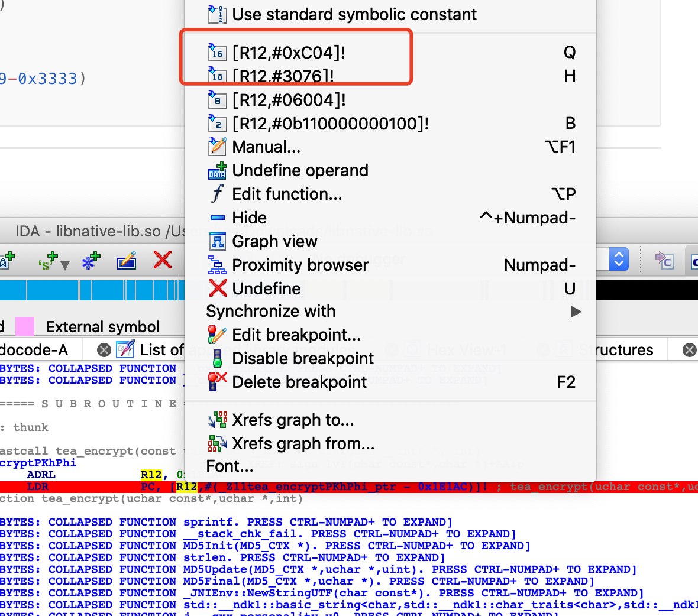Select octal operand [R12,#06004]!
698x616 pixels.
point(390,100)
